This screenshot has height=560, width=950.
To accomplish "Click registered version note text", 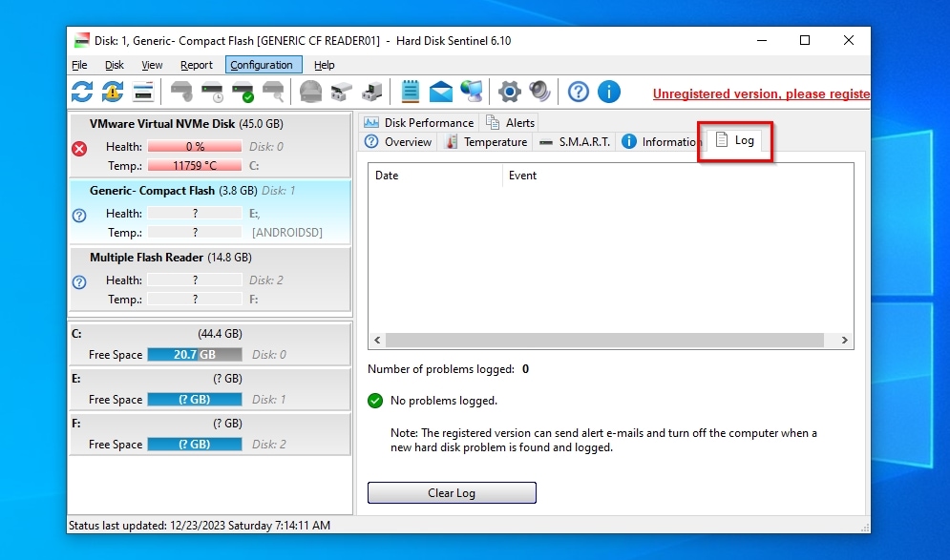I will click(x=603, y=440).
